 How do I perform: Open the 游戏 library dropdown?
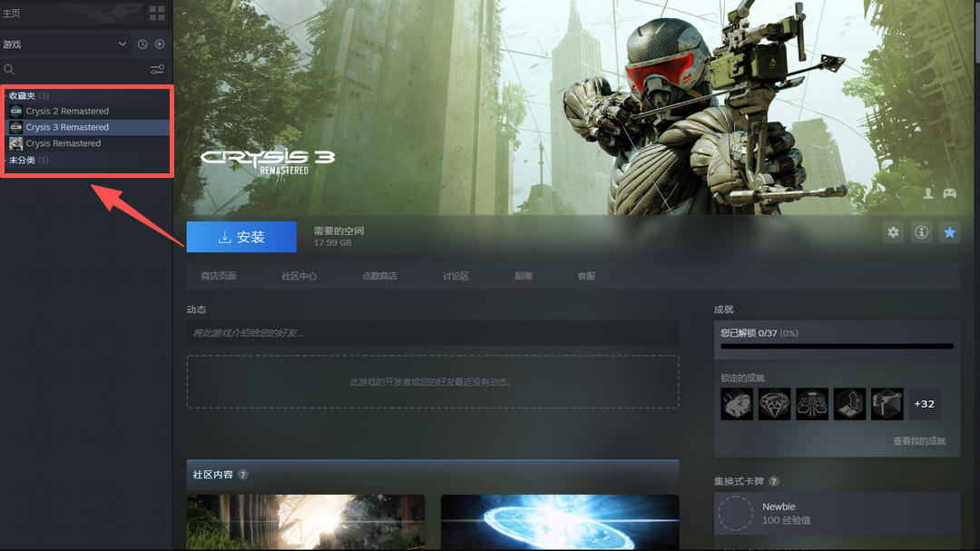pos(65,44)
